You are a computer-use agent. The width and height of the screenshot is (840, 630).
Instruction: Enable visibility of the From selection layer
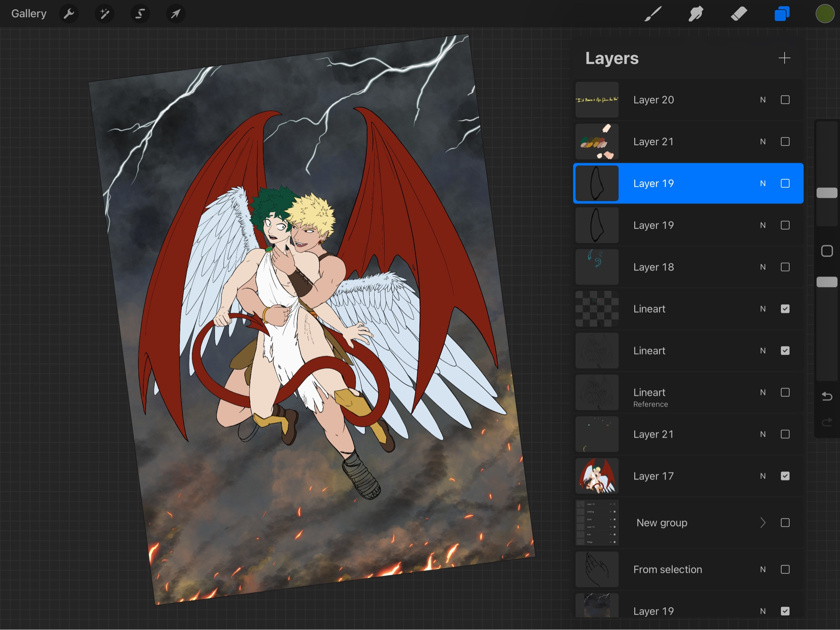click(785, 570)
